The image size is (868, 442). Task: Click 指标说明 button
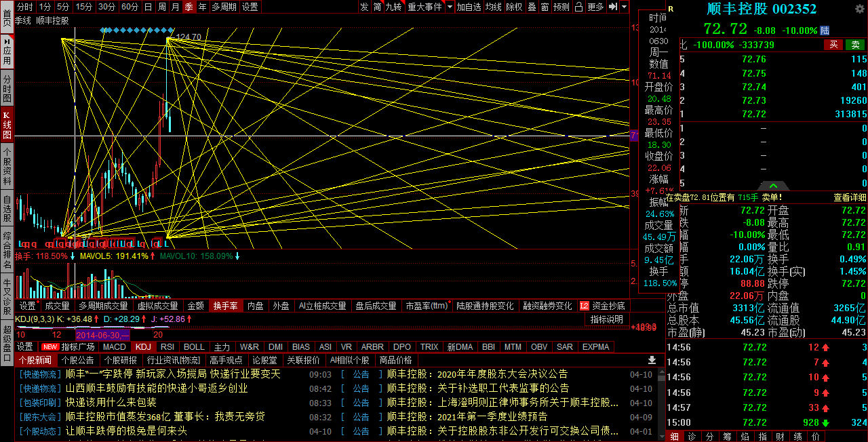[606, 319]
